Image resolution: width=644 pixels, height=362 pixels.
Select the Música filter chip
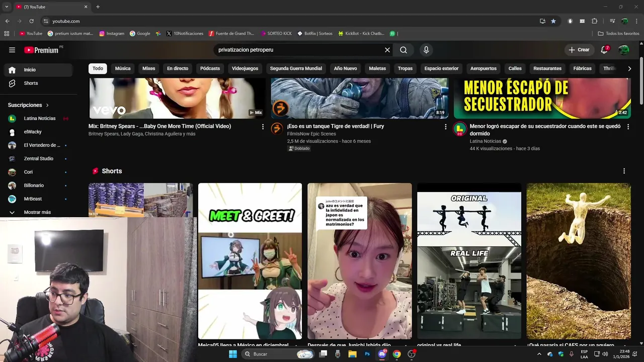[x=123, y=68]
